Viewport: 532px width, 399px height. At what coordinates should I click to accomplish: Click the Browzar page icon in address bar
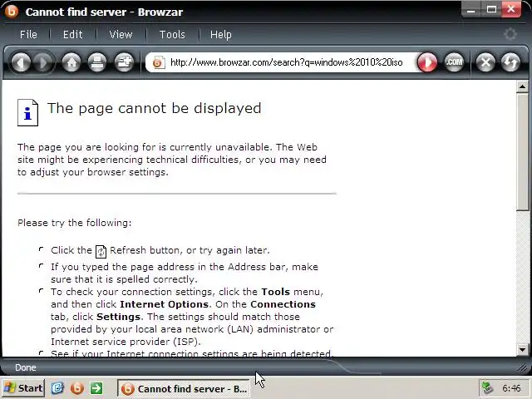[159, 62]
